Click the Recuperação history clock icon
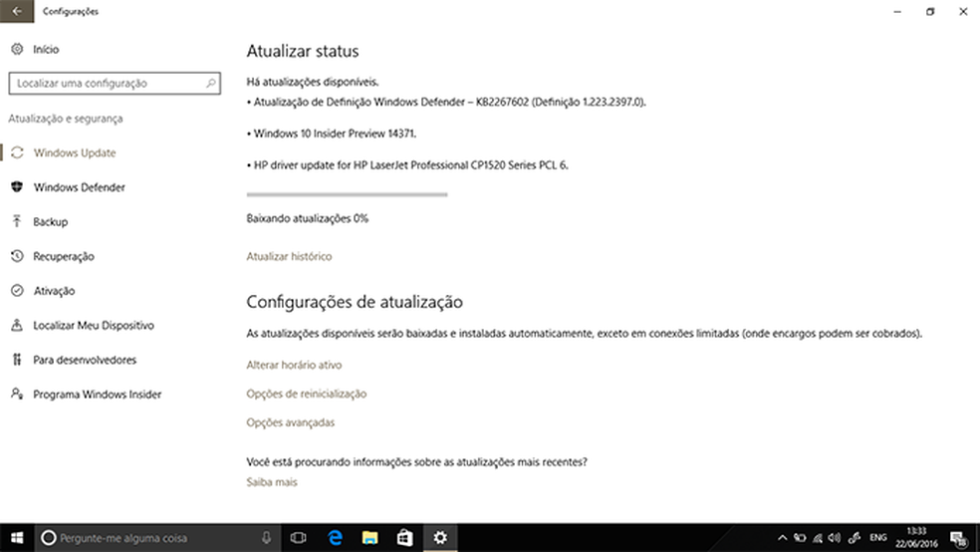 tap(17, 256)
